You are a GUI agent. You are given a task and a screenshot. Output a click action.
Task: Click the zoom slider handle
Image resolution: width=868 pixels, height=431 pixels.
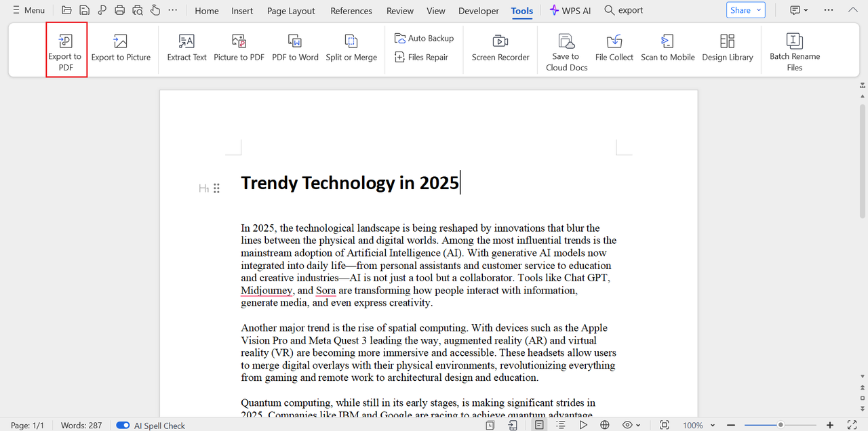(x=781, y=425)
